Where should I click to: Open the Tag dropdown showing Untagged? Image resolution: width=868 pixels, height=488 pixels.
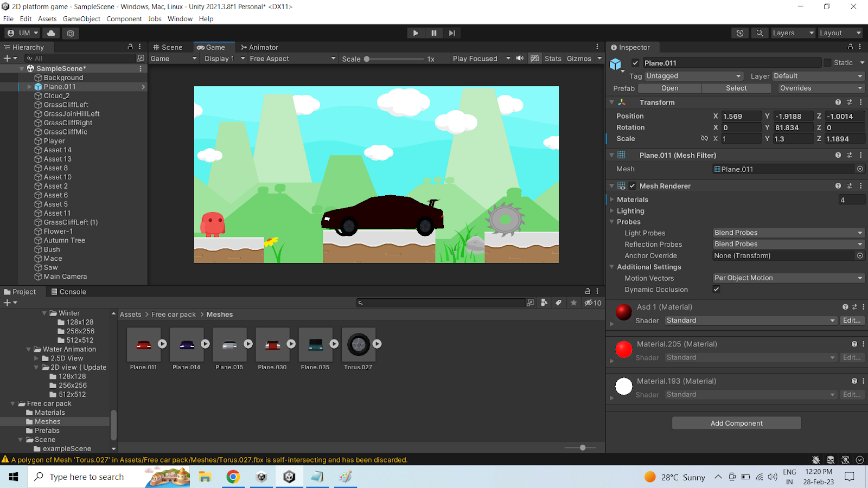point(693,76)
